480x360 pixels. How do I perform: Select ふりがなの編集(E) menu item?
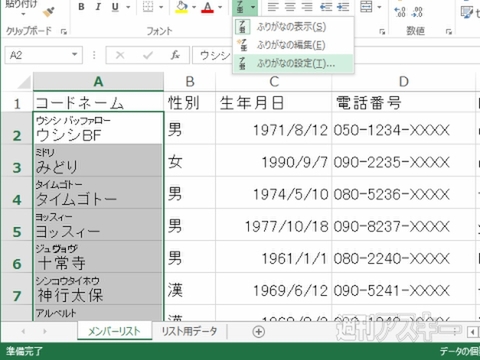point(293,45)
